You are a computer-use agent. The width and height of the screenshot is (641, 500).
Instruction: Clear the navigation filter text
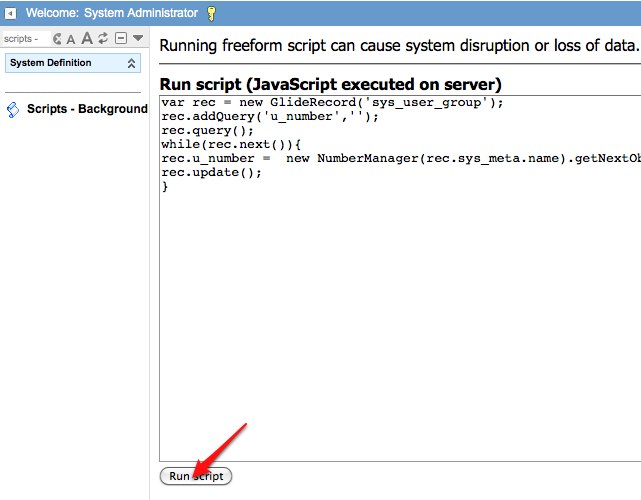coord(58,39)
